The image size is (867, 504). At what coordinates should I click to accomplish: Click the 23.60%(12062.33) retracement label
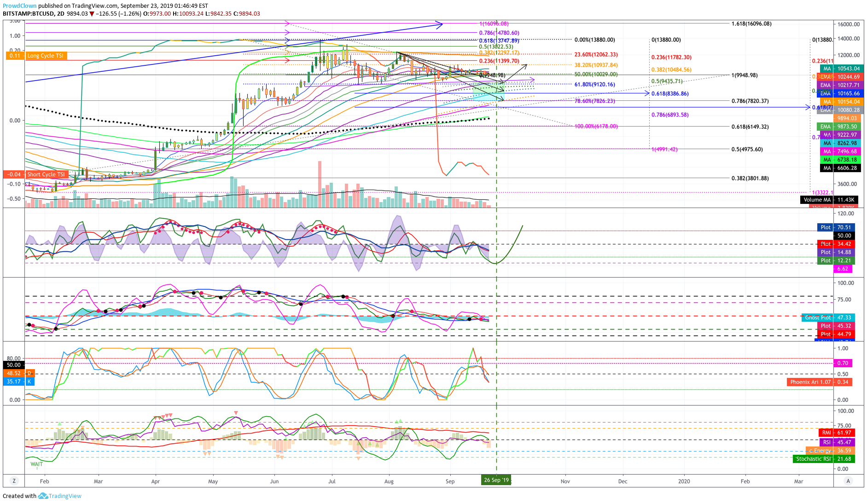pos(596,55)
